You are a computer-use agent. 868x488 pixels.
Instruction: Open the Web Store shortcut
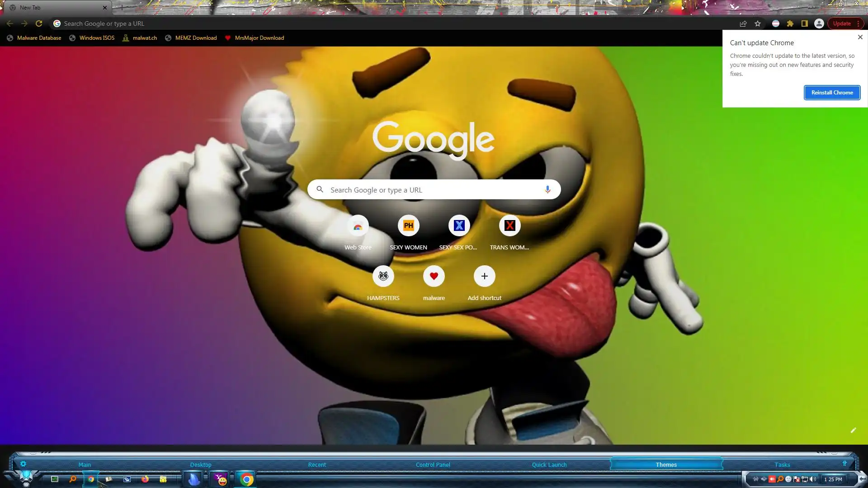358,226
